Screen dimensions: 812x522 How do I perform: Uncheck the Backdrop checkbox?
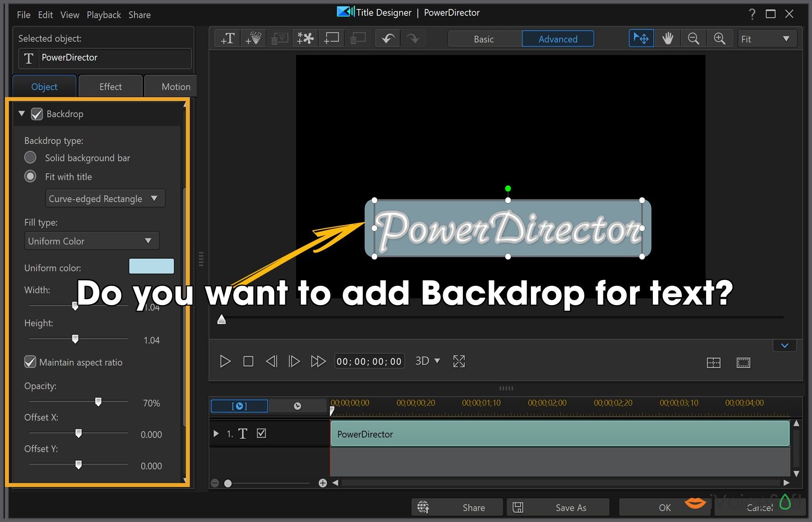pos(37,114)
